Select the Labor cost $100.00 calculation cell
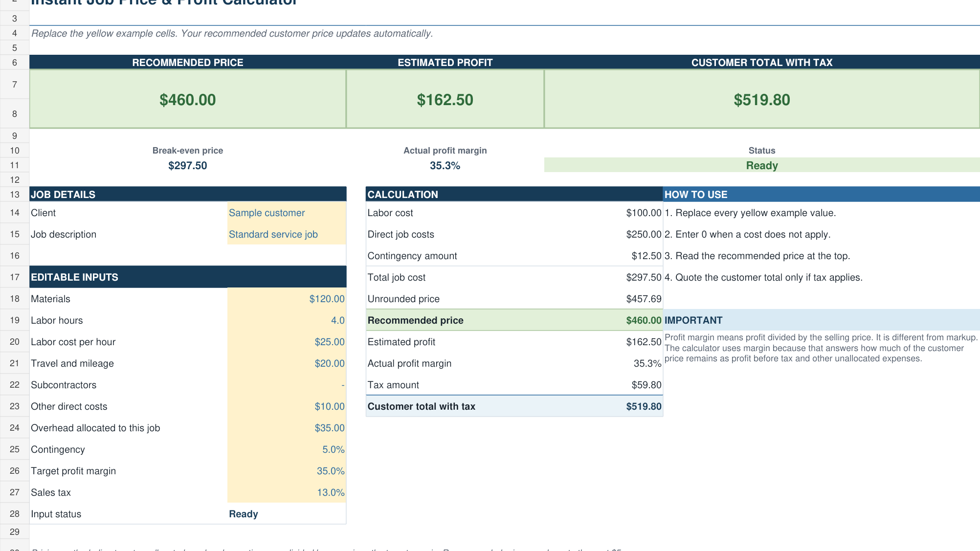980x551 pixels. tap(644, 213)
